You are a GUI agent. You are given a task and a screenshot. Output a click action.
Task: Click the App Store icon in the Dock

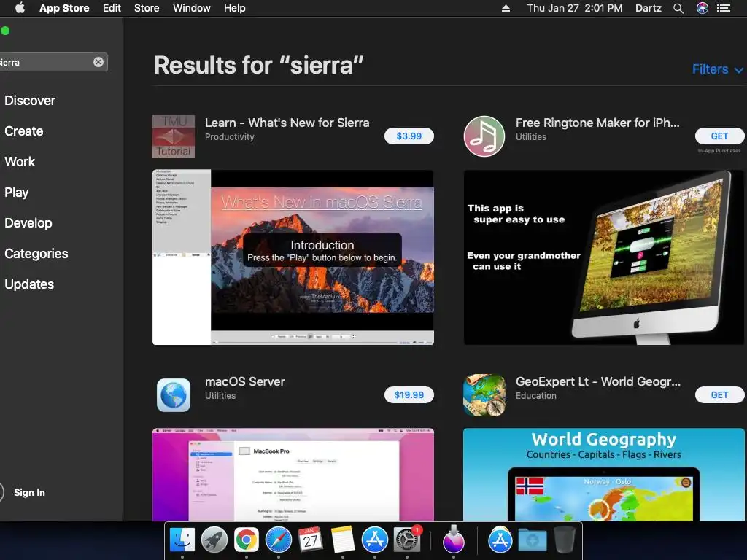tap(375, 540)
